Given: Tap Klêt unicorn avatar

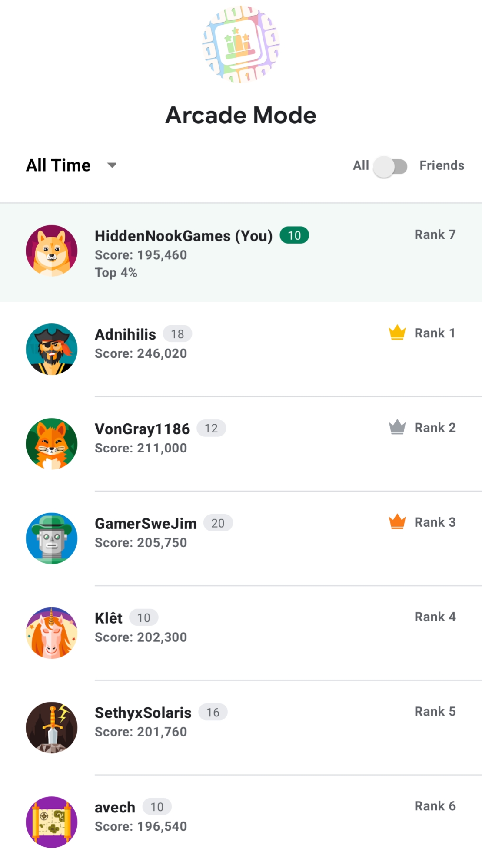Looking at the screenshot, I should click(52, 633).
